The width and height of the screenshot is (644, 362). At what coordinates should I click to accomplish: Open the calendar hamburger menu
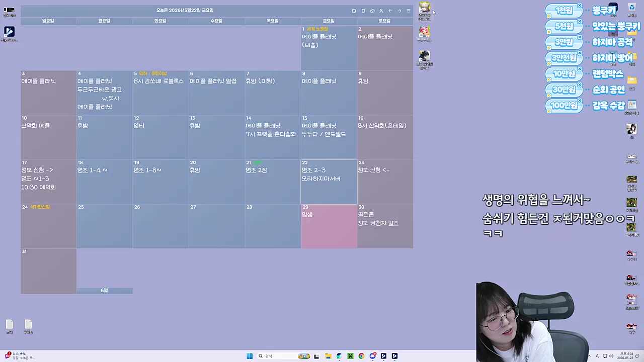point(409,11)
